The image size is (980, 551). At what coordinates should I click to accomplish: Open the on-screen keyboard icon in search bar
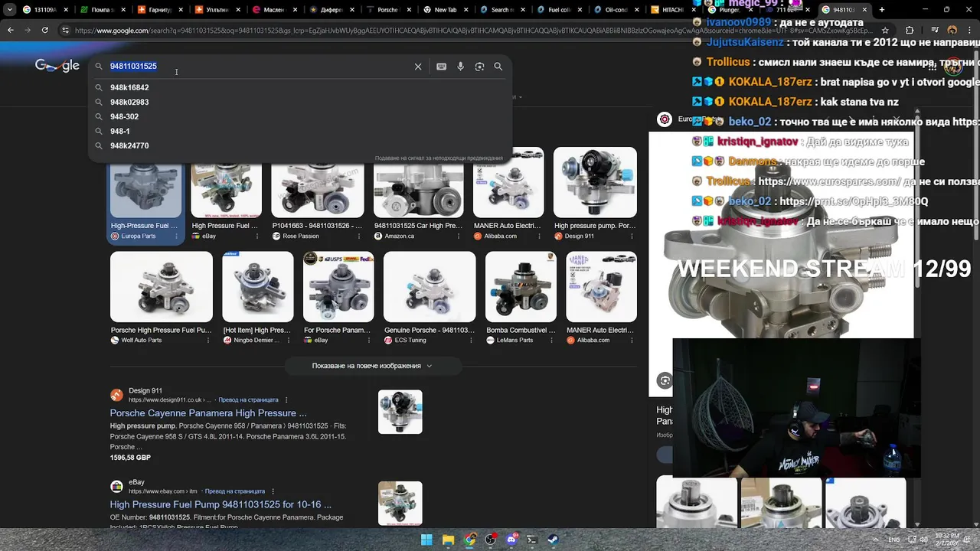(x=441, y=67)
